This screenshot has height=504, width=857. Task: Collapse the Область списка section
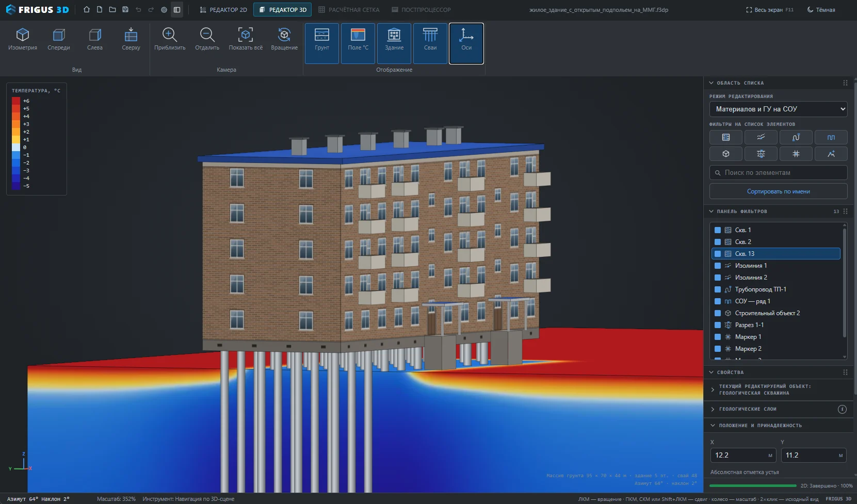tap(779, 83)
